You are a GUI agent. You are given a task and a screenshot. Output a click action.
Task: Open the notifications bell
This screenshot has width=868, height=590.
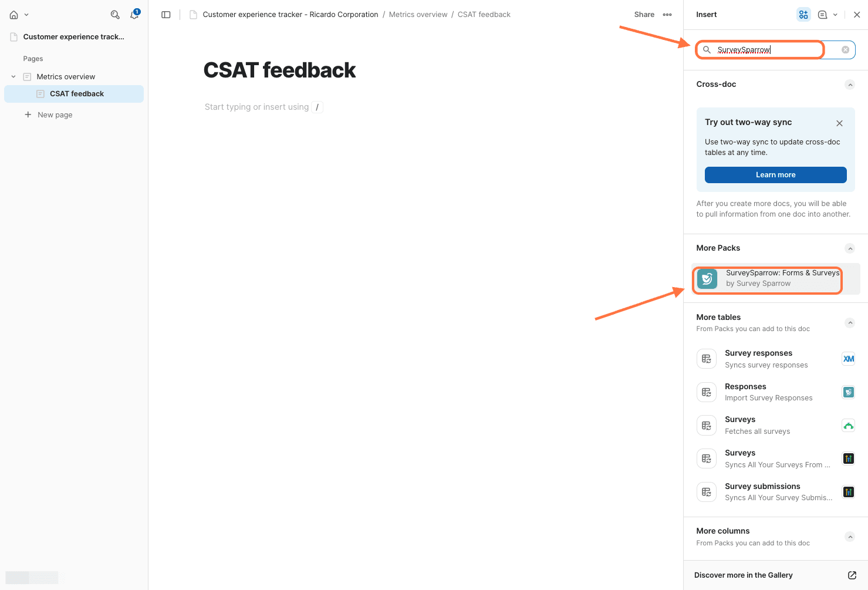(134, 15)
